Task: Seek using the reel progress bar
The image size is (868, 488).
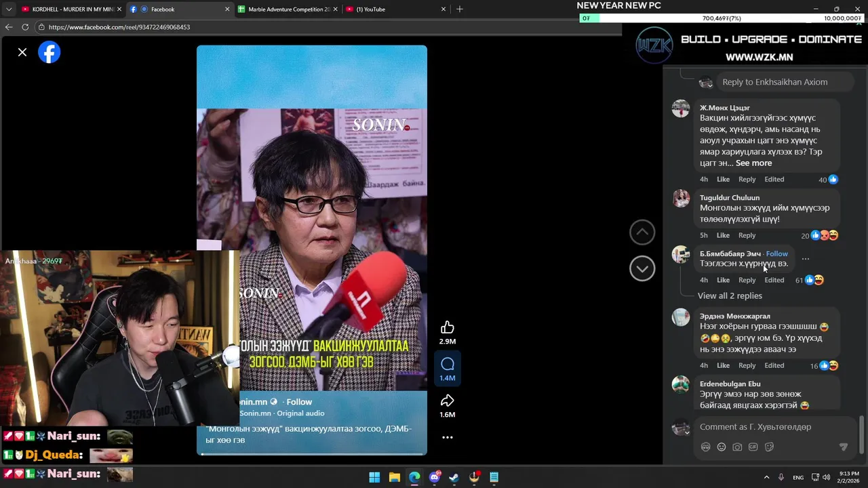Action: pos(312,453)
